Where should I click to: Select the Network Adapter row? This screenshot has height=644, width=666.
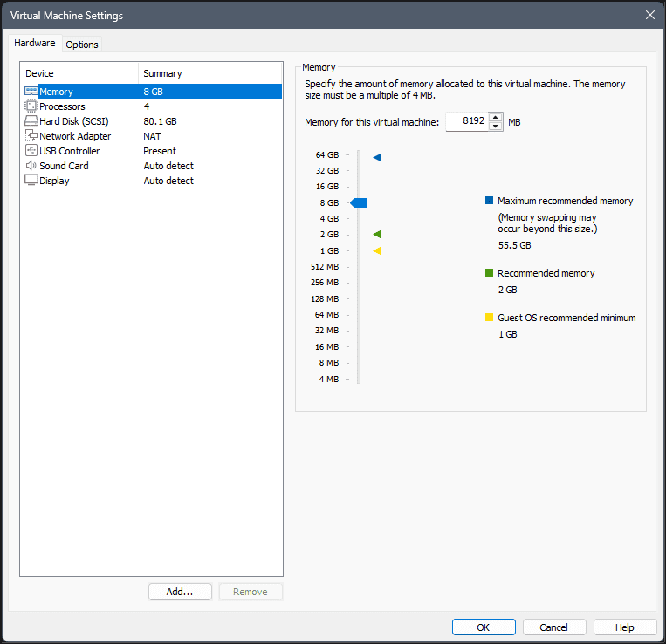[x=153, y=136]
